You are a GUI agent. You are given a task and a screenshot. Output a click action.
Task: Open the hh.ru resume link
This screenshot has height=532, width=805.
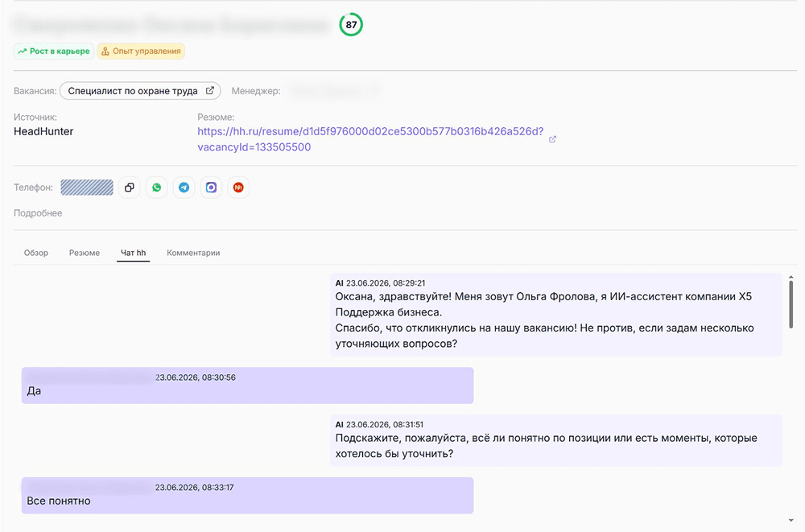370,139
